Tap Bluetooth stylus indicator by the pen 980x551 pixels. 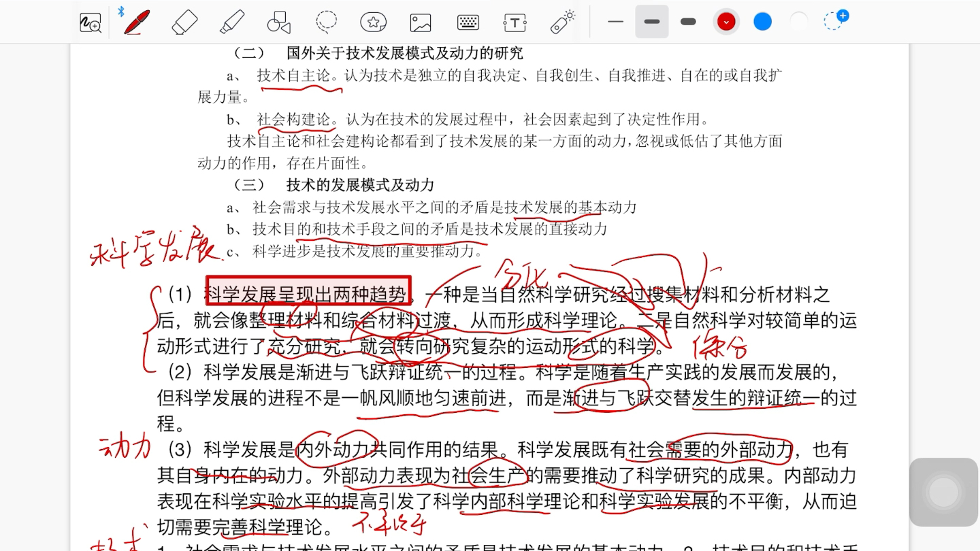(x=121, y=12)
